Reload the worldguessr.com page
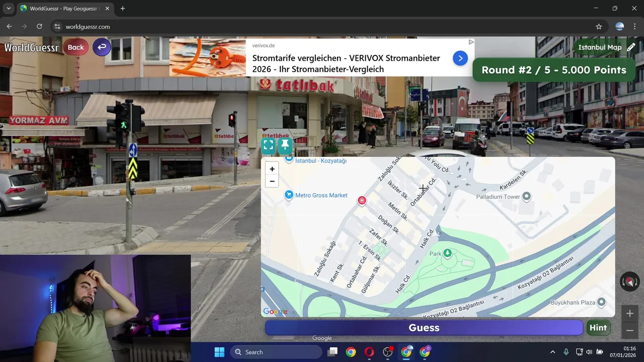 (39, 27)
